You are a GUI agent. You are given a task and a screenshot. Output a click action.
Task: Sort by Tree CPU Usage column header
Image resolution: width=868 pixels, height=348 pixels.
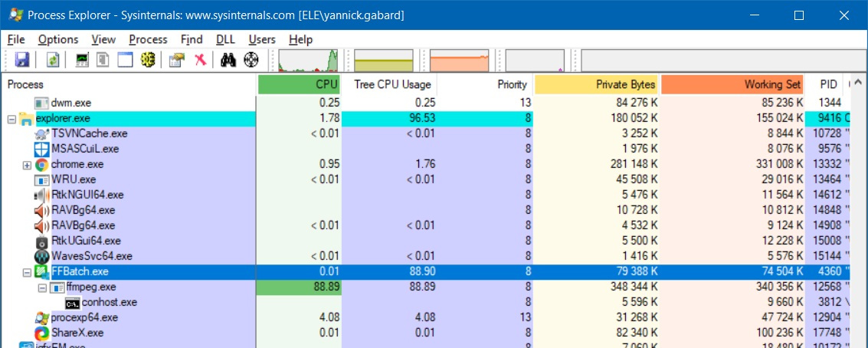(x=390, y=85)
